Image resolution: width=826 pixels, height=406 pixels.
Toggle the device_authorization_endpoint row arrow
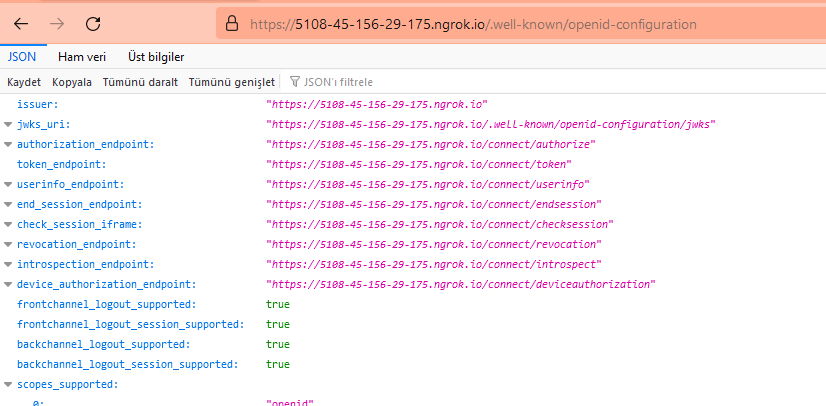coord(8,284)
